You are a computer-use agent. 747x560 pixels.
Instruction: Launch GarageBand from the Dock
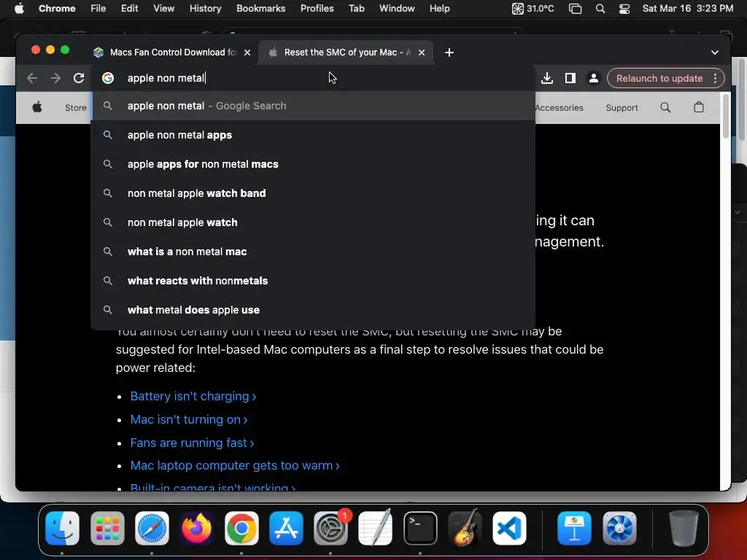[x=465, y=528]
